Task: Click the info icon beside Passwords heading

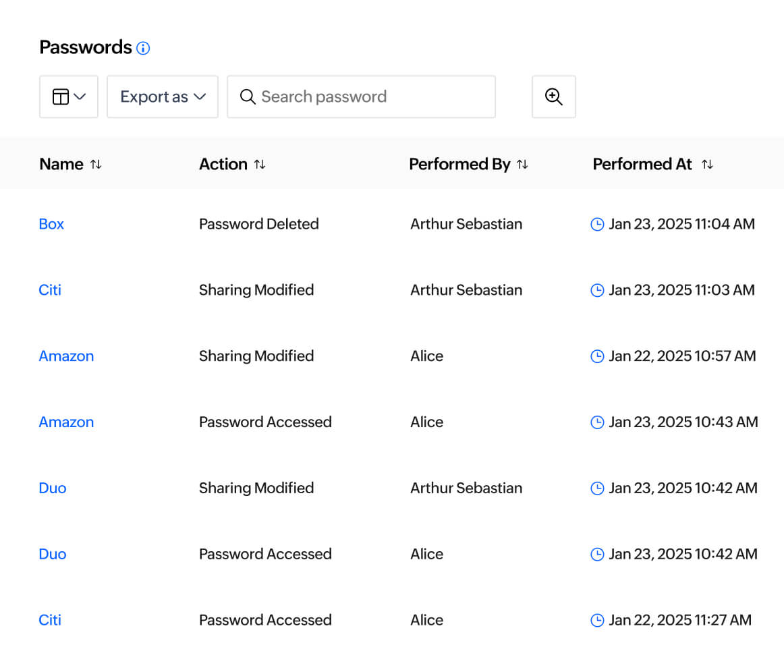Action: (x=143, y=48)
